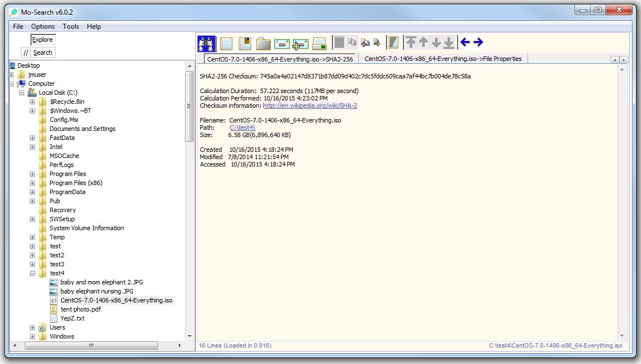Click the gray folder toolbar icon

[x=264, y=43]
